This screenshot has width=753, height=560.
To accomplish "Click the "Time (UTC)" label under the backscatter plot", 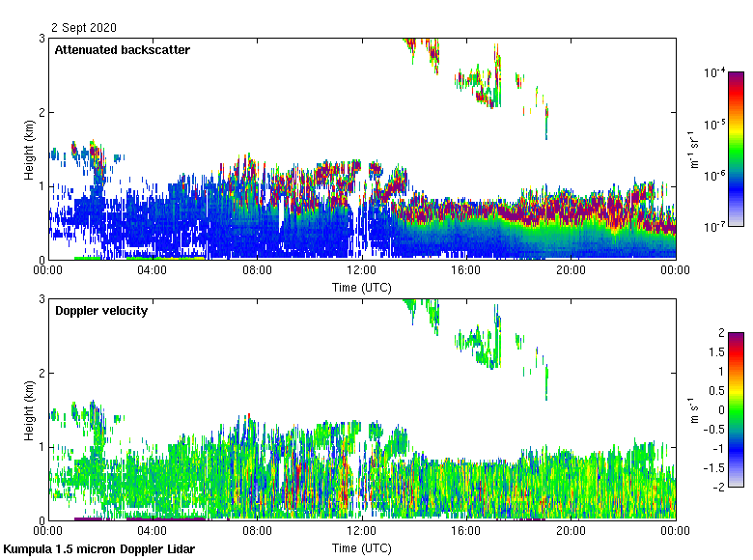I will point(362,288).
